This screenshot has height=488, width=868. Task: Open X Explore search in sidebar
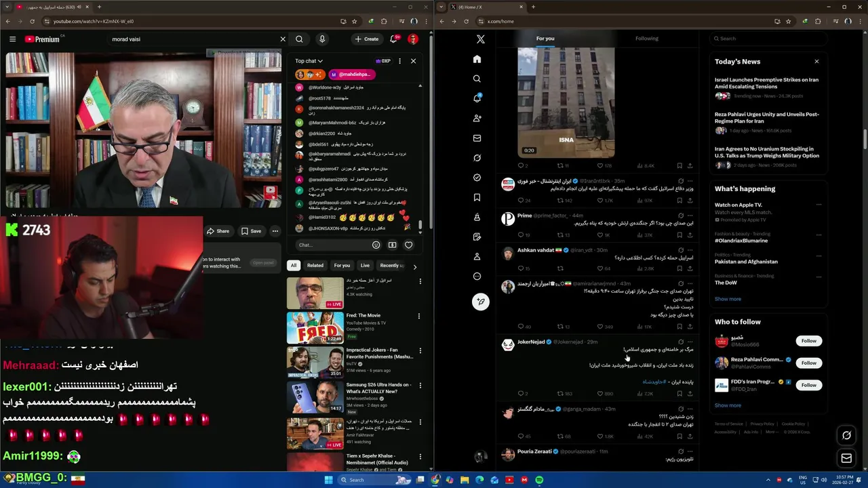click(477, 79)
